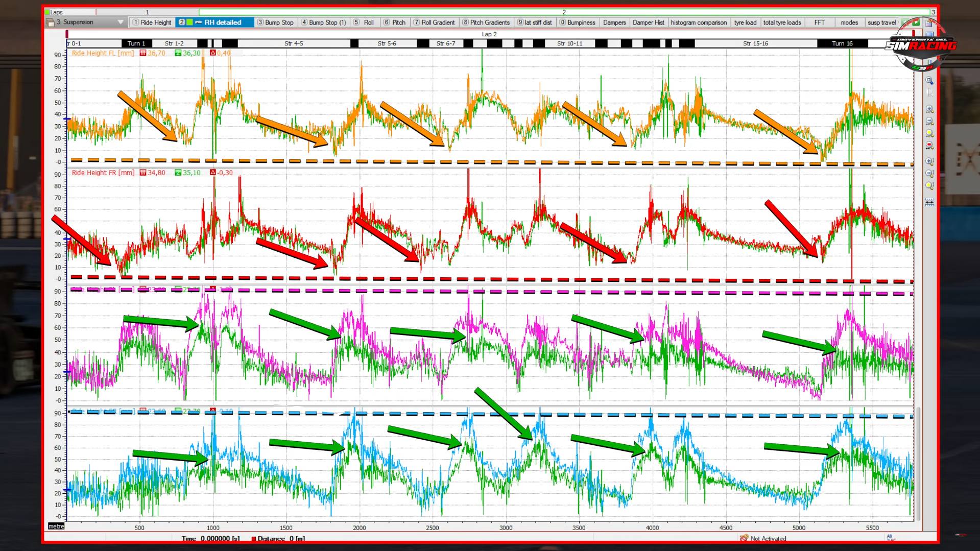Click the Str 15-16 track segment
Viewport: 980px width, 551px height.
click(755, 43)
